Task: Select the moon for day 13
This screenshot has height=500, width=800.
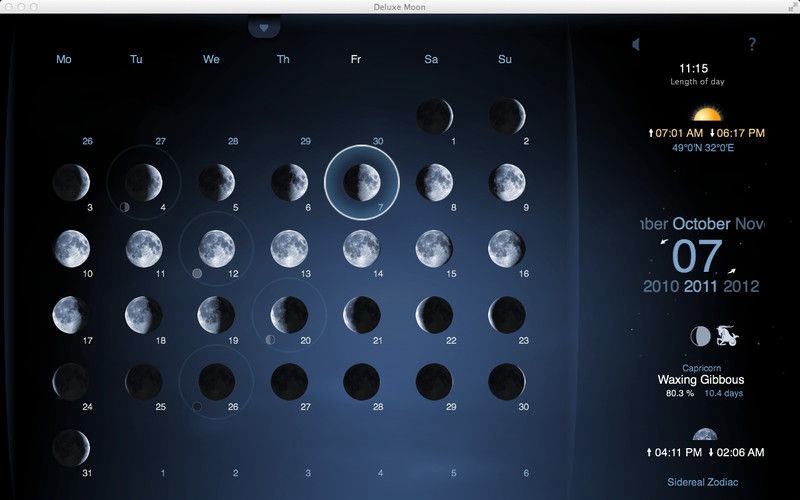Action: (x=289, y=248)
